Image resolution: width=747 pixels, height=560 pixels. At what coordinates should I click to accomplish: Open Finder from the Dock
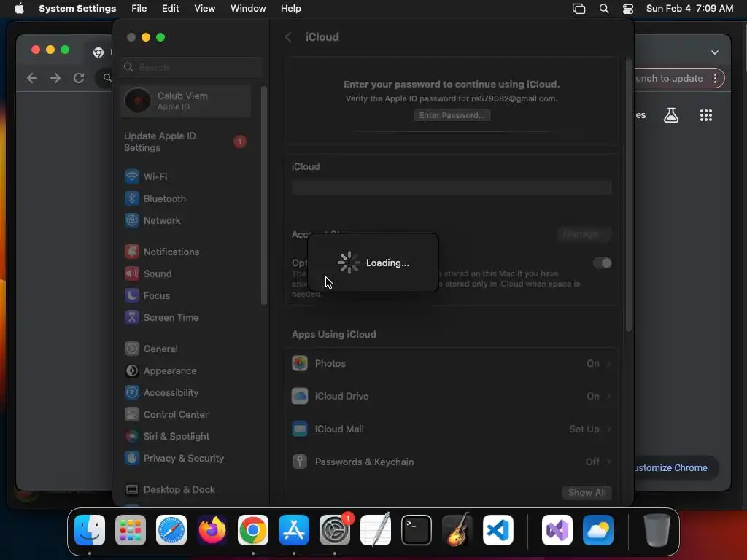90,530
